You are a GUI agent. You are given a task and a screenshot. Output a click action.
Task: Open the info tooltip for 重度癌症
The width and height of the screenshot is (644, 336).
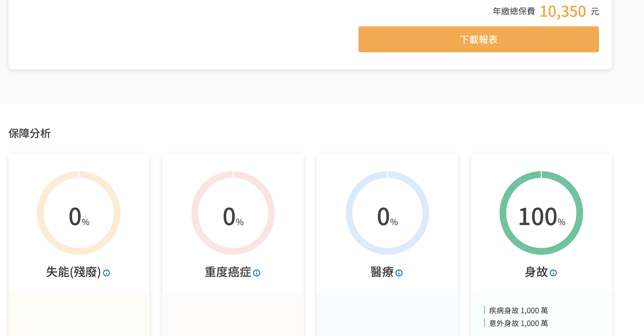257,273
